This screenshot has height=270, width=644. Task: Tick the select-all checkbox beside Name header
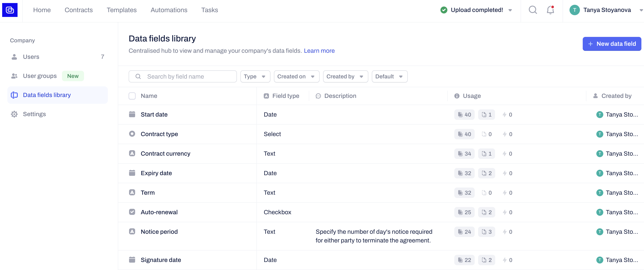coord(132,96)
